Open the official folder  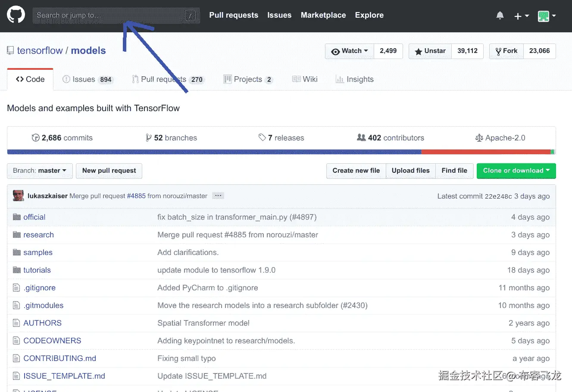(x=34, y=217)
